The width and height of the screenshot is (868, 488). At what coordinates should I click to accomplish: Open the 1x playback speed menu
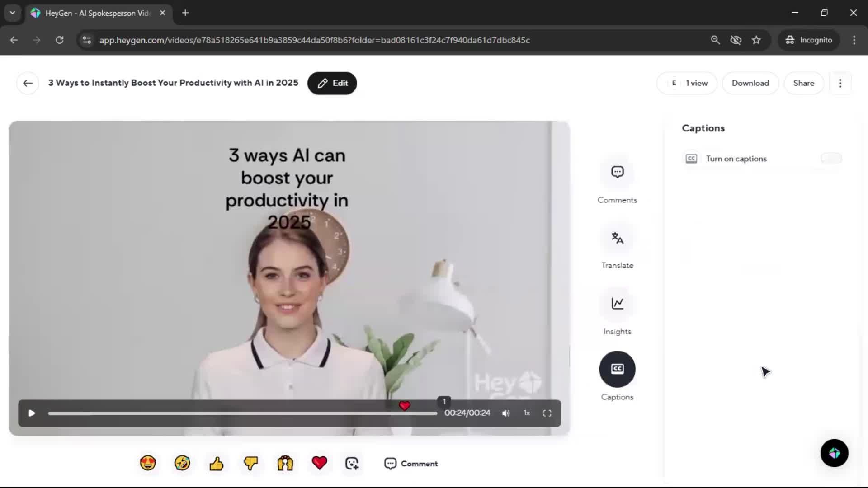pos(527,413)
